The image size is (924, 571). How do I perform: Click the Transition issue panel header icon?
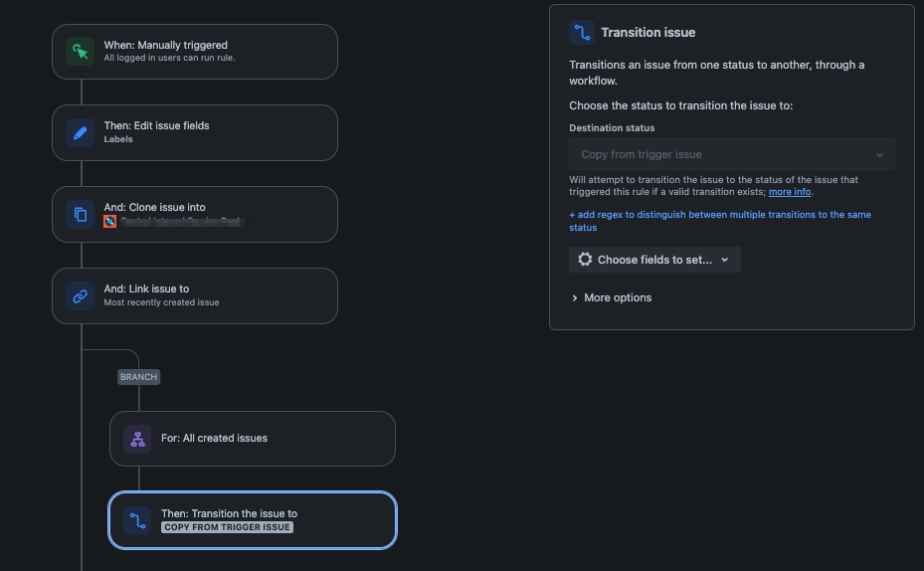[x=582, y=33]
